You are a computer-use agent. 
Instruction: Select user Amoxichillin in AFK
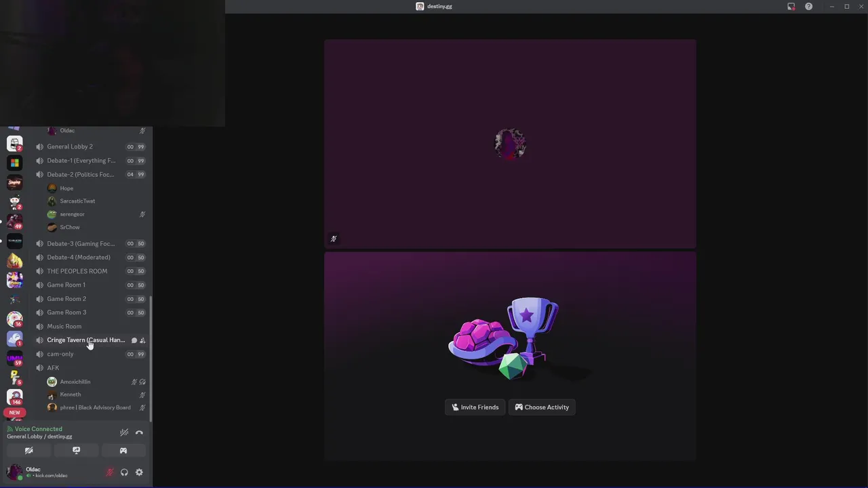click(97, 382)
